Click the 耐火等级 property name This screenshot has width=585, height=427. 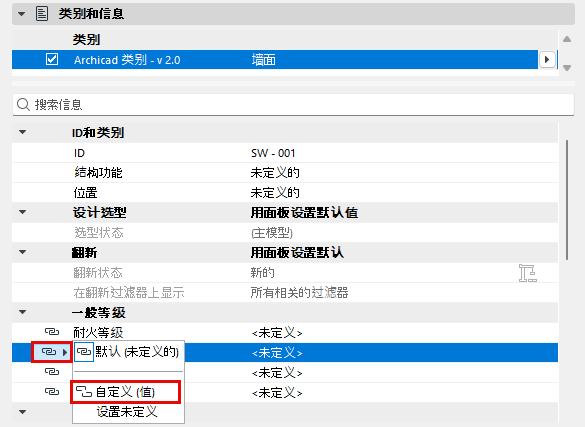98,332
